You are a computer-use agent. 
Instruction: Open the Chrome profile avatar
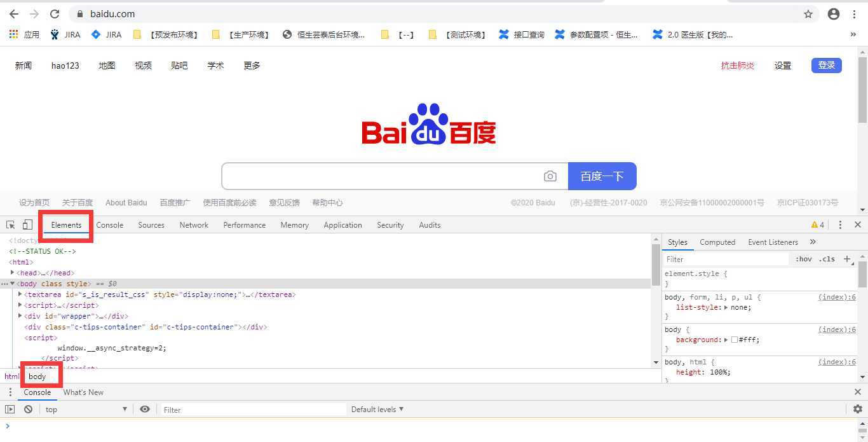[x=834, y=14]
